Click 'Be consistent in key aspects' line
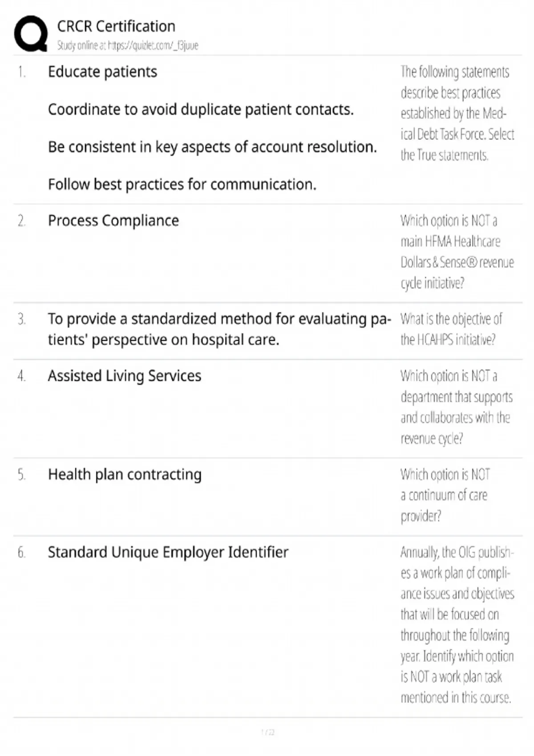 point(212,147)
